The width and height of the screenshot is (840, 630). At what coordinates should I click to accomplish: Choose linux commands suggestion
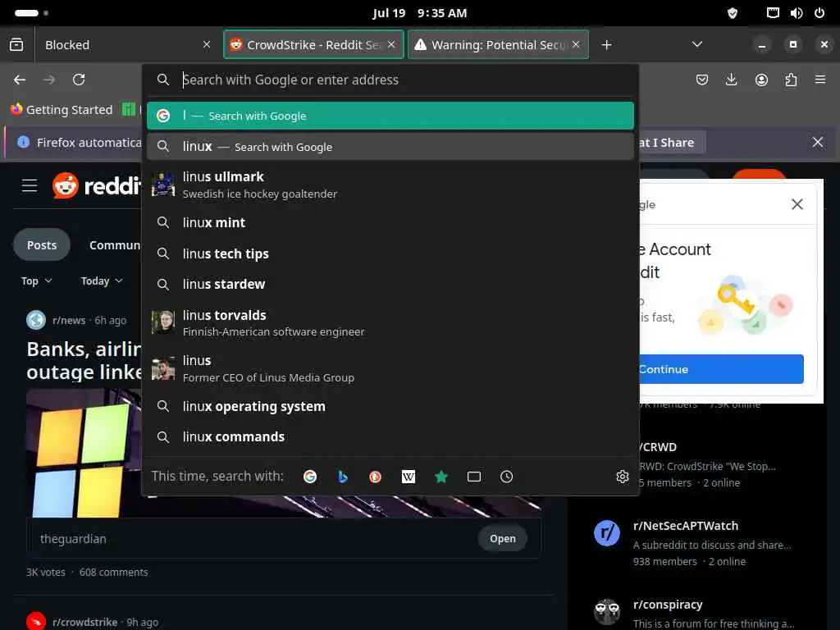(x=390, y=436)
